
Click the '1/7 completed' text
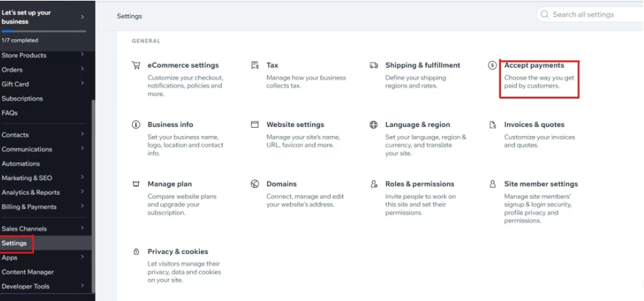click(20, 40)
